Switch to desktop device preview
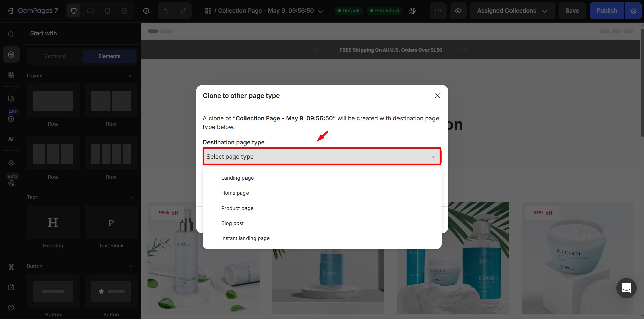 74,11
